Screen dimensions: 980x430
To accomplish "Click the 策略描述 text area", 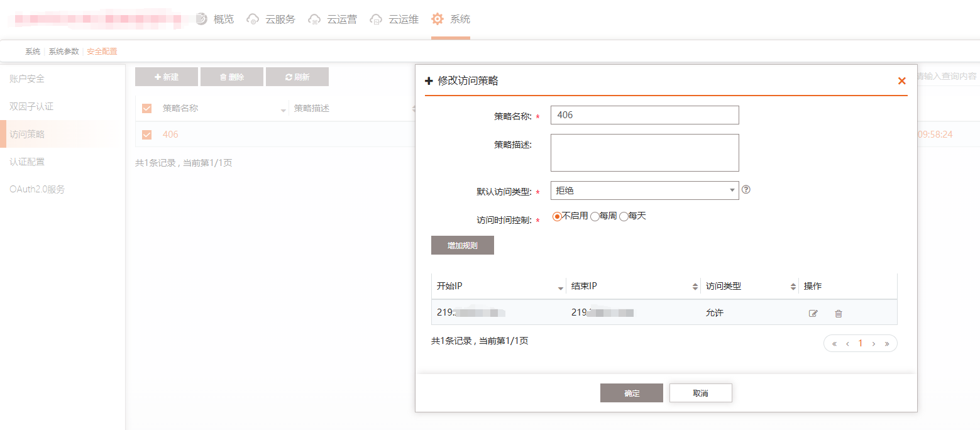I will pos(644,153).
